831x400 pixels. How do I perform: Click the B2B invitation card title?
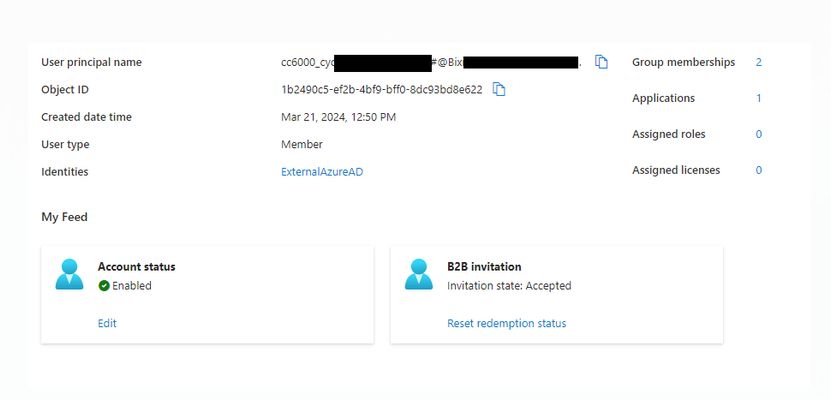click(484, 266)
